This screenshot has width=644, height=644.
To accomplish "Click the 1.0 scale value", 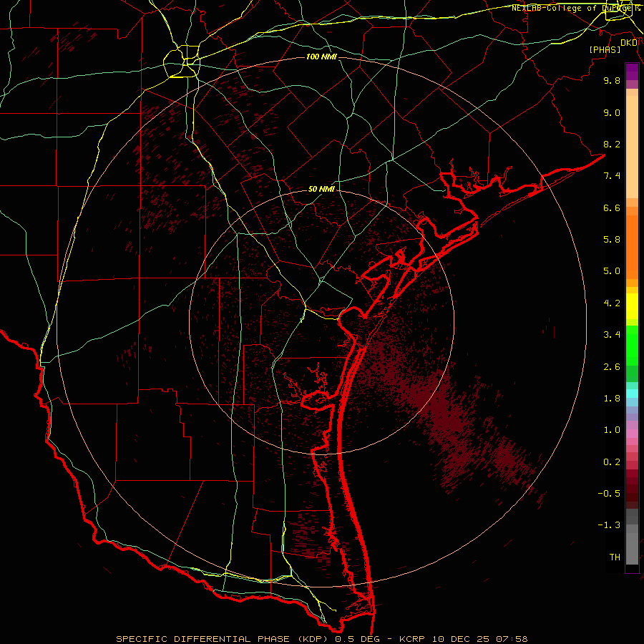I will click(x=612, y=430).
